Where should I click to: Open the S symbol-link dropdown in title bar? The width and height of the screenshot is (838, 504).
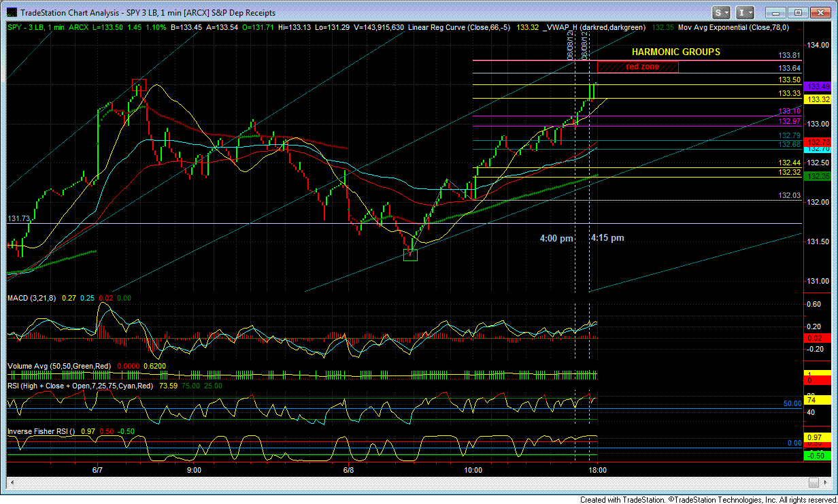pos(722,12)
